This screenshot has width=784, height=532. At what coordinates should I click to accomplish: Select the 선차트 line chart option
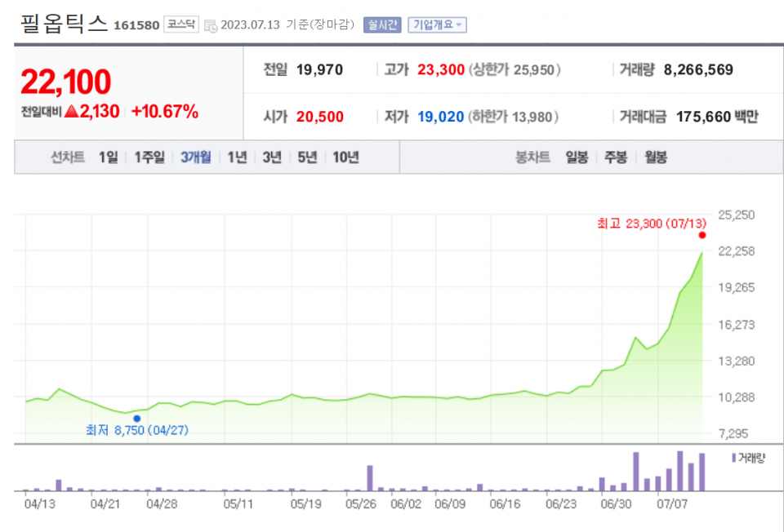pyautogui.click(x=67, y=157)
